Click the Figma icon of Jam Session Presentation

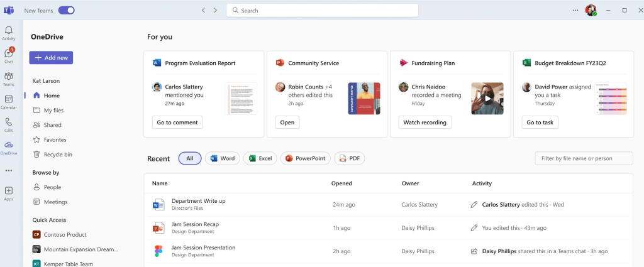(158, 251)
